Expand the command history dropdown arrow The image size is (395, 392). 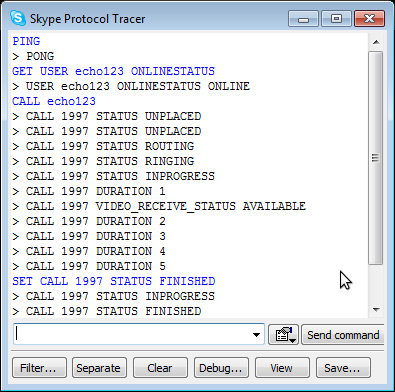pos(256,335)
